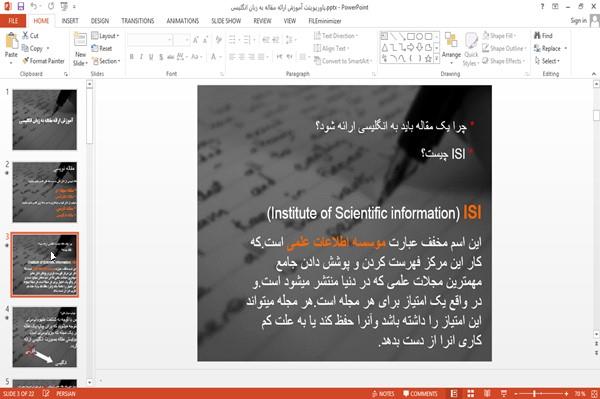Screen dimensions: 600x399
Task: Select the Format Painter tool
Action: click(43, 61)
